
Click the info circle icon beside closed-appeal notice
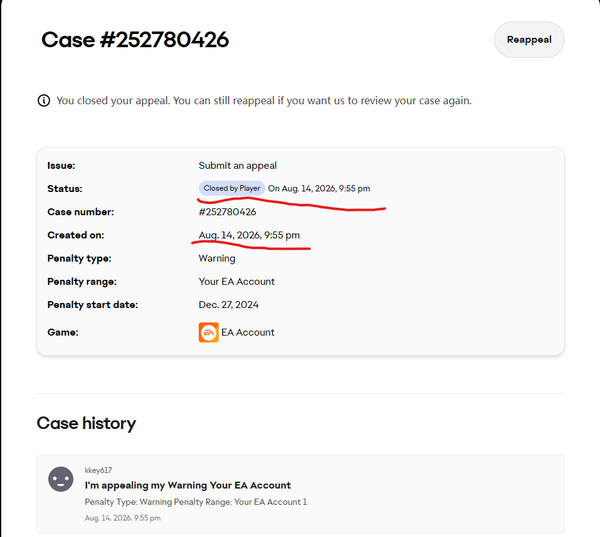[44, 101]
